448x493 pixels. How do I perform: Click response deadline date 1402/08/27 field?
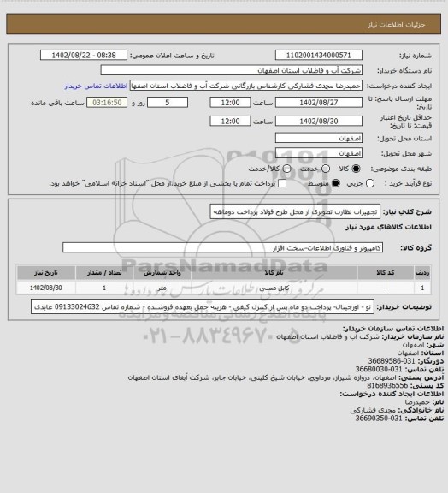(x=319, y=103)
